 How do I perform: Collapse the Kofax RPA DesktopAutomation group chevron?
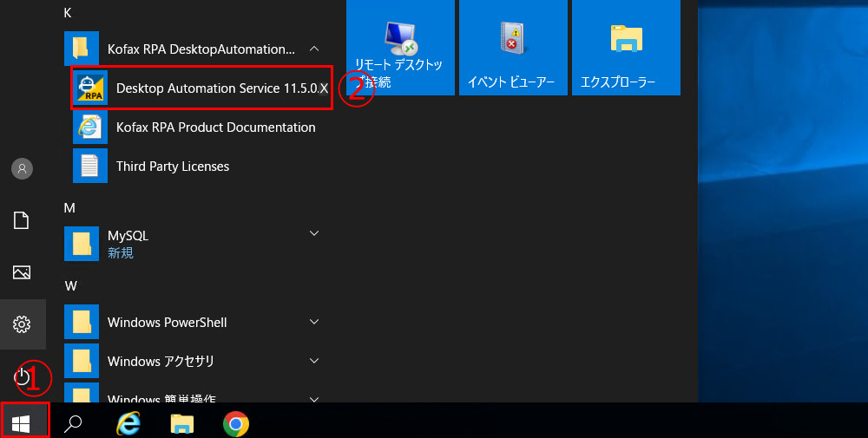(x=314, y=49)
